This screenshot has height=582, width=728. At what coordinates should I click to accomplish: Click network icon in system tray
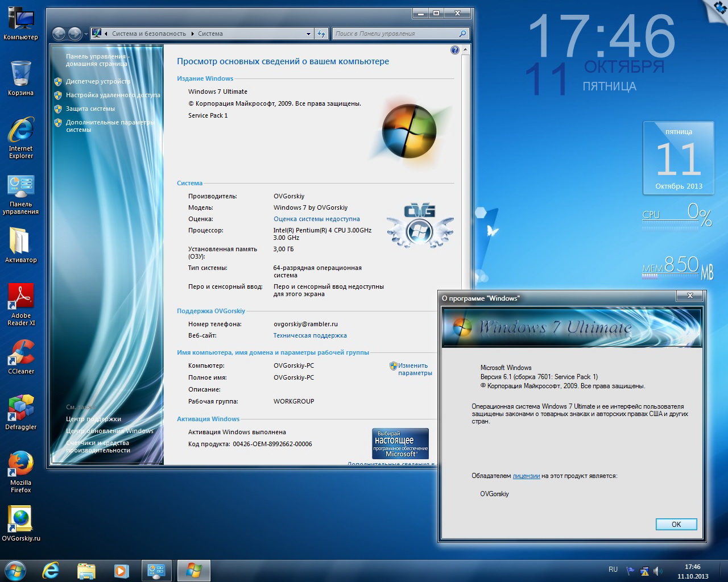click(644, 571)
